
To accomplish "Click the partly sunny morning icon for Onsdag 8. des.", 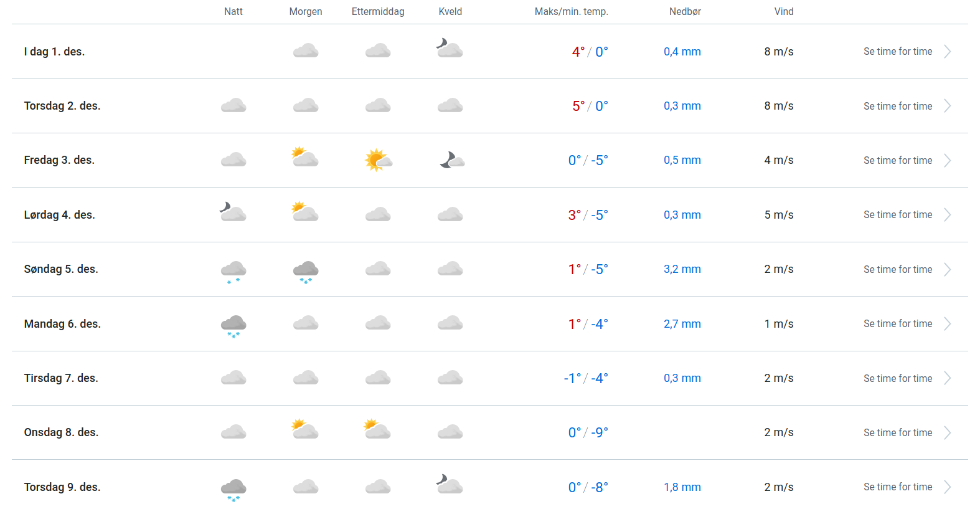I will point(305,430).
